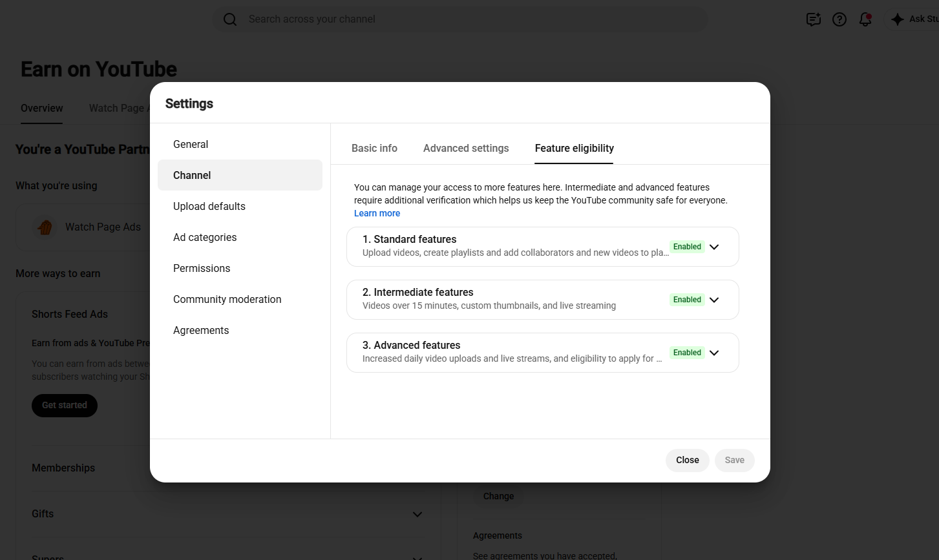Close the Settings dialog
The height and width of the screenshot is (560, 939).
click(688, 460)
